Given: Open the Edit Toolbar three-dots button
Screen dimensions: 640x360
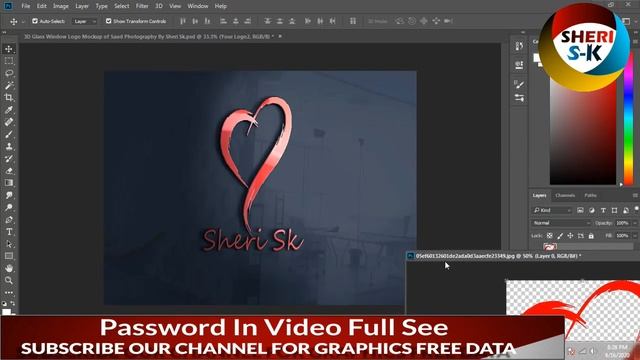Looking at the screenshot, I should pyautogui.click(x=9, y=293).
